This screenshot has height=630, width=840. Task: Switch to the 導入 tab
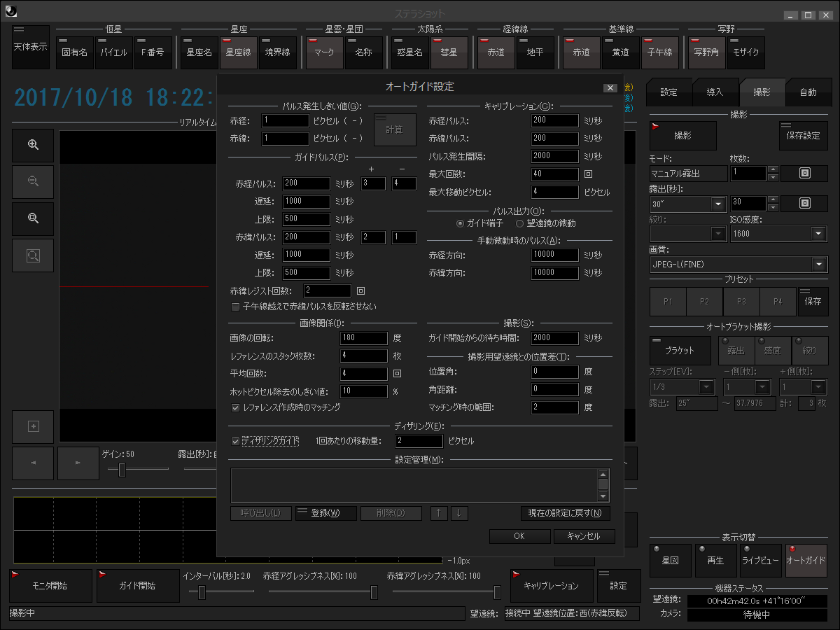715,92
